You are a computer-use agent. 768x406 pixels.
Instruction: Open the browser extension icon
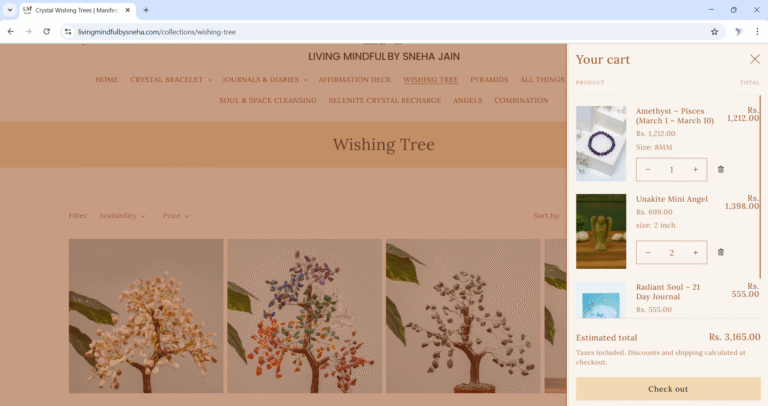coord(739,31)
